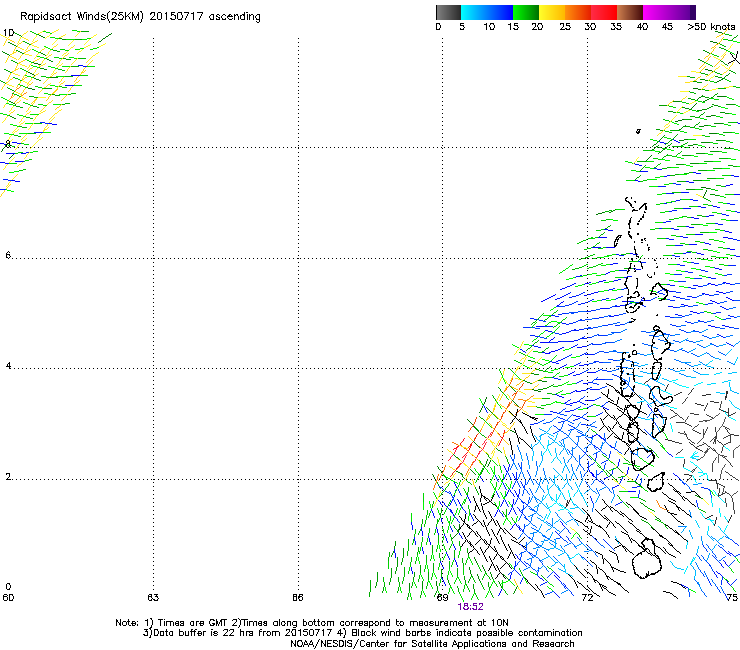Click the brown 35-40 knots legend swatch
Screen dimensions: 740x650
coord(630,12)
